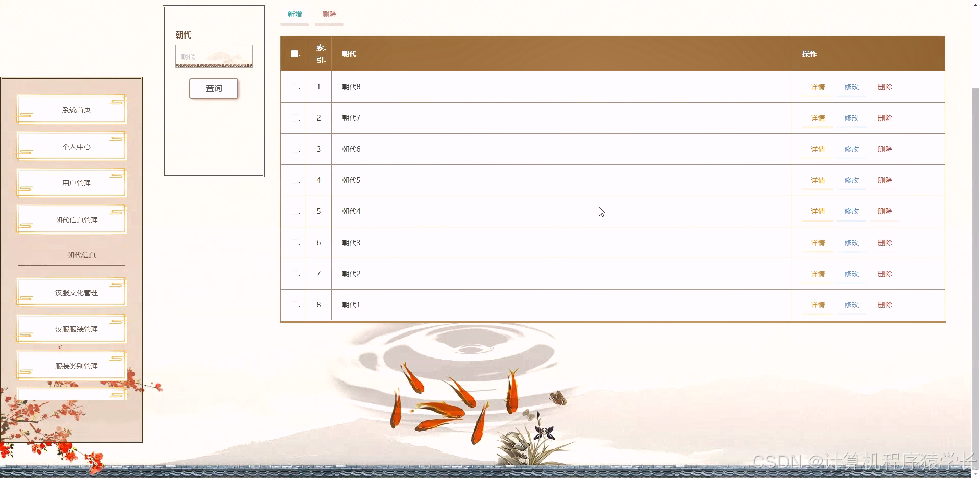View 详情 for 朝代5
Viewport: 980px width, 478px height.
coord(818,180)
